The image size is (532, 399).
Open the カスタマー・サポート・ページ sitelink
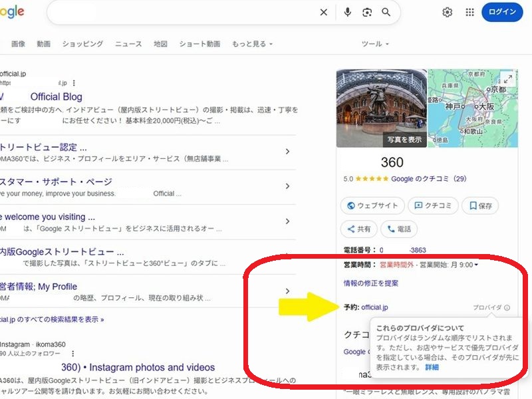point(56,182)
